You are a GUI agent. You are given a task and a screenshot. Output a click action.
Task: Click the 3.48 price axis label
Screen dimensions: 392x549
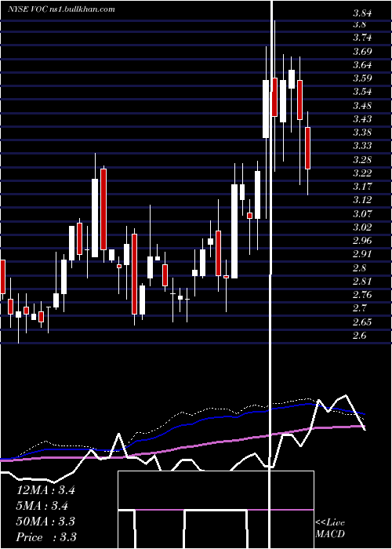(362, 106)
